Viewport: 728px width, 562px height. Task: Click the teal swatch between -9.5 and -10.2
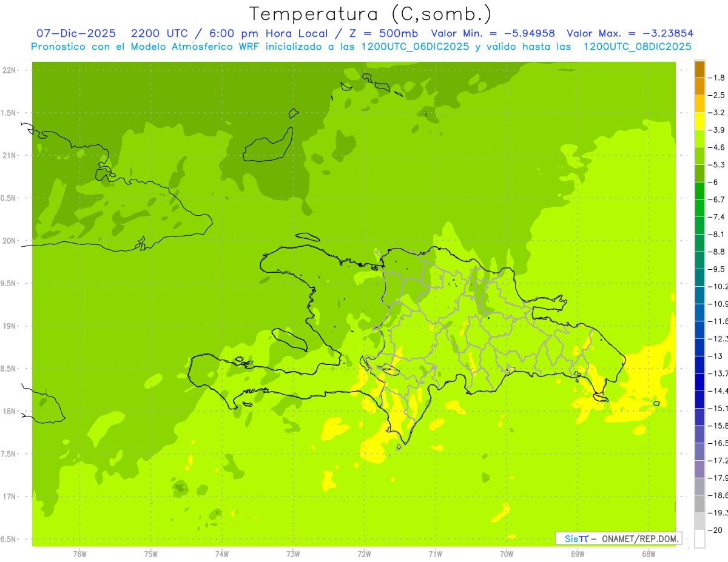[x=699, y=278]
